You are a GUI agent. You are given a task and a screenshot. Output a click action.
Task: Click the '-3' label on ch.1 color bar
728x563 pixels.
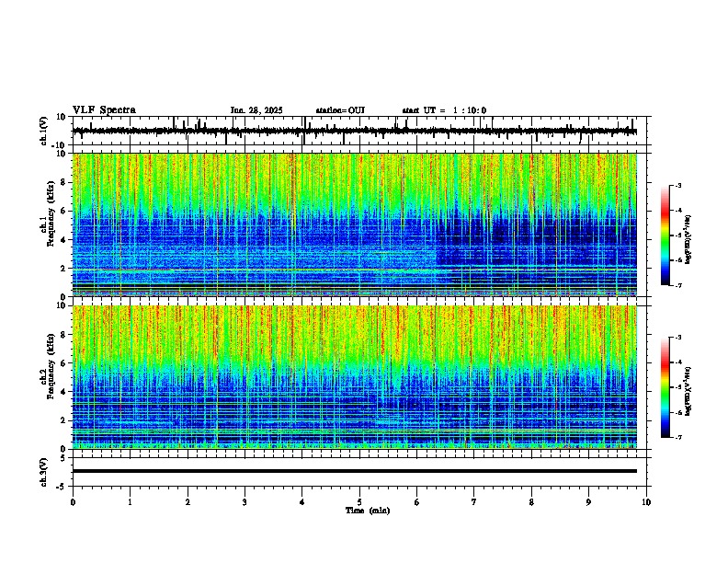pos(678,185)
